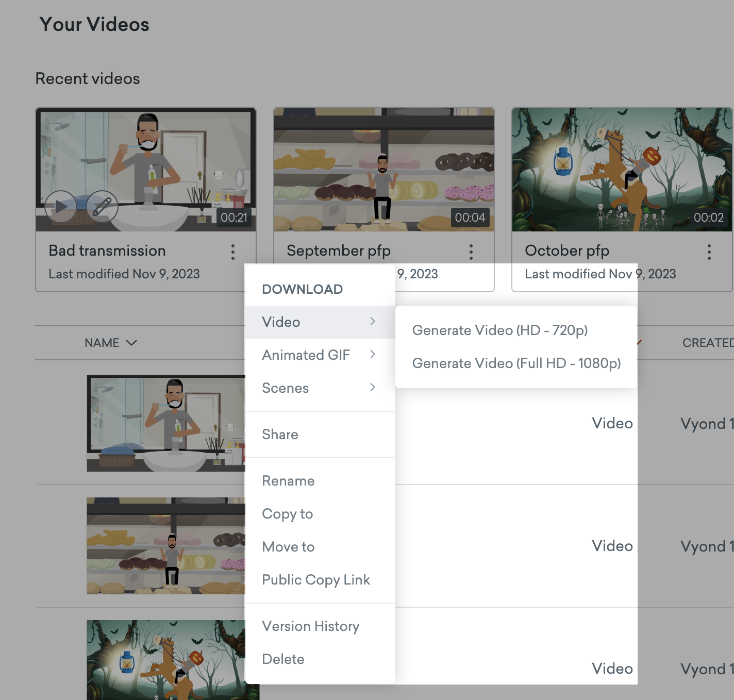Screen dimensions: 734x700
Task: Expand the Video download submenu arrow
Action: point(373,322)
